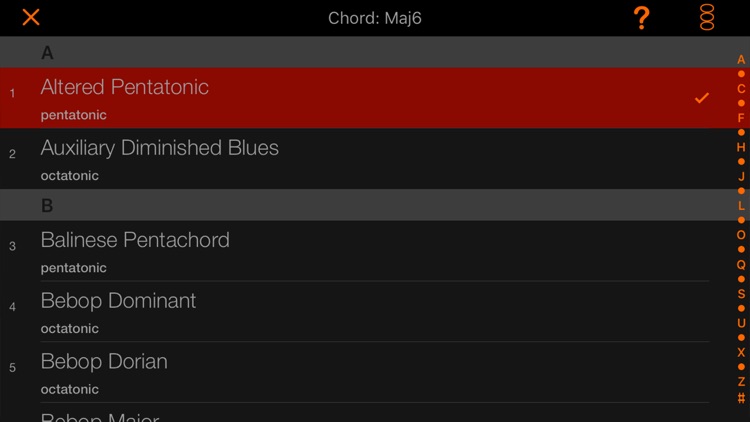Jump to letter A in the index
Viewport: 750px width, 422px height.
click(741, 60)
